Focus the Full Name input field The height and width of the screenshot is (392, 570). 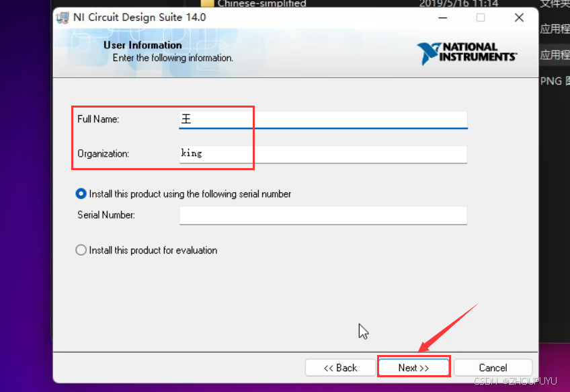(323, 120)
